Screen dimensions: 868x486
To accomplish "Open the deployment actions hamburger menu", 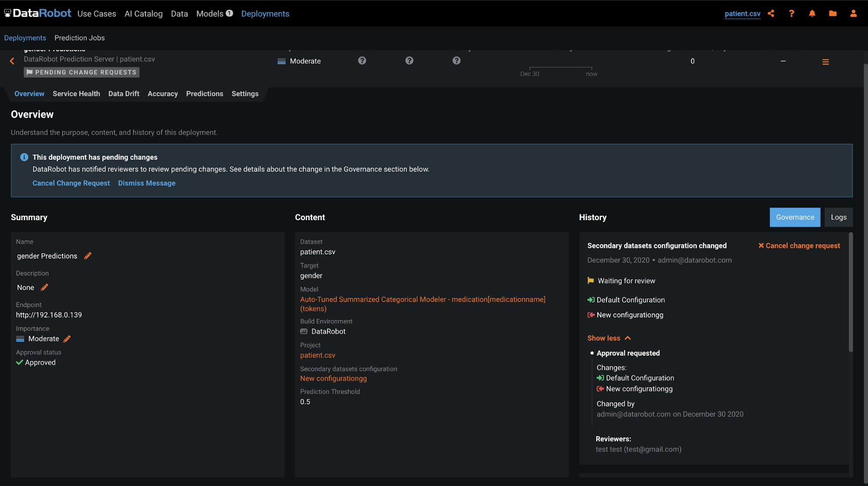I will coord(825,62).
